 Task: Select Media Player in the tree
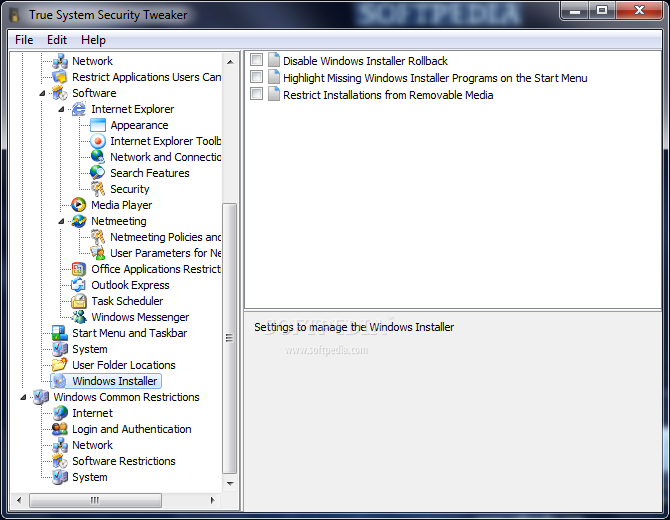point(121,205)
